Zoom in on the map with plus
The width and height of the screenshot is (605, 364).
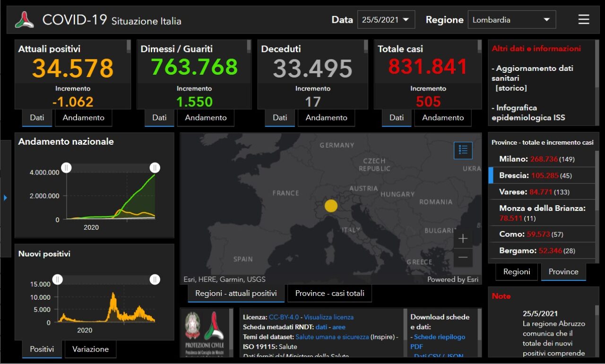pos(463,239)
